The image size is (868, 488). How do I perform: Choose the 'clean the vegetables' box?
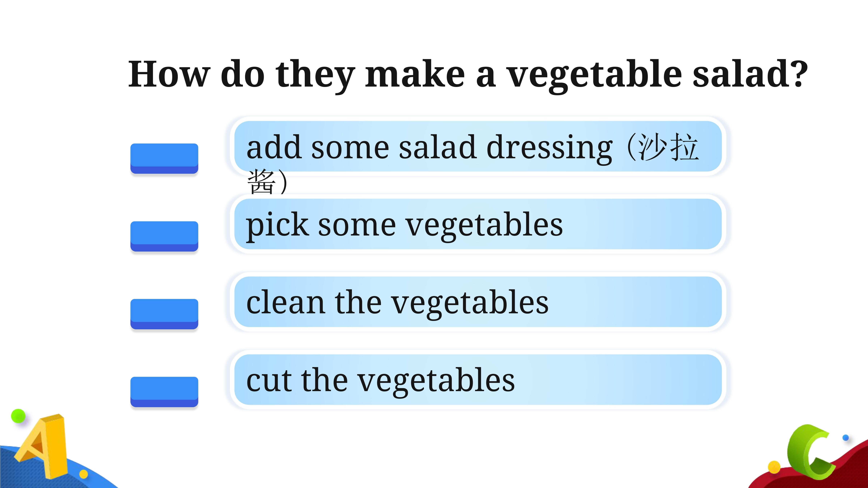point(478,302)
